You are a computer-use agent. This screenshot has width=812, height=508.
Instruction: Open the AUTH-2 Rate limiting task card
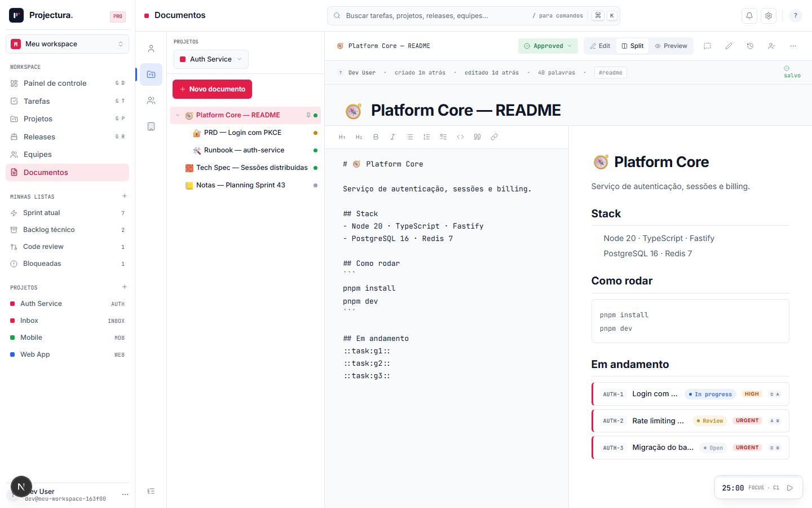690,421
